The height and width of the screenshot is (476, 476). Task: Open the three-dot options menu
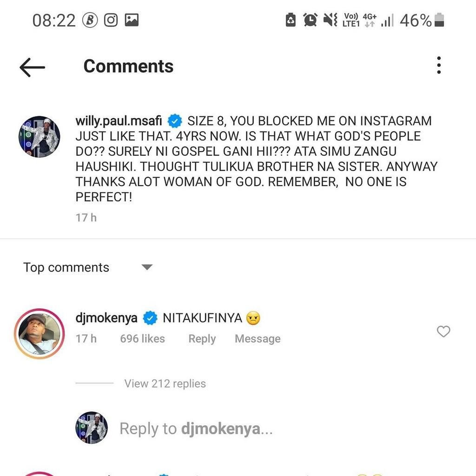(x=439, y=66)
